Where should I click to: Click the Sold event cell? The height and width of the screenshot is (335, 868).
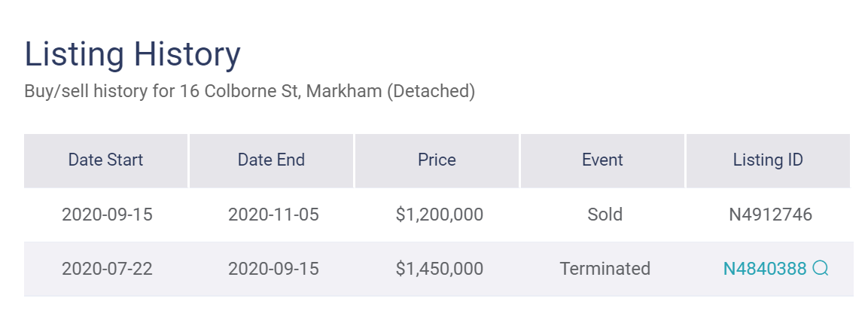click(x=605, y=215)
